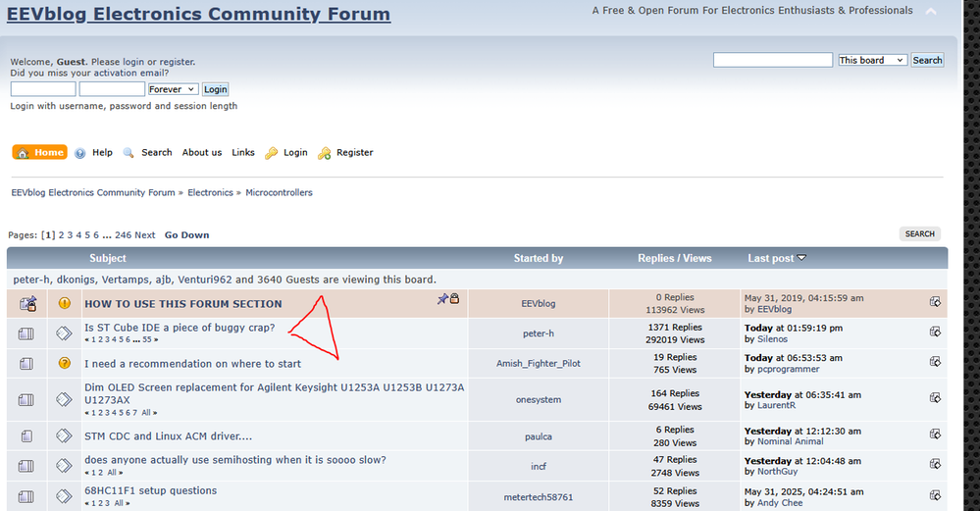Image resolution: width=980 pixels, height=511 pixels.
Task: Click the All pages link on semihosting topic
Action: coord(112,473)
